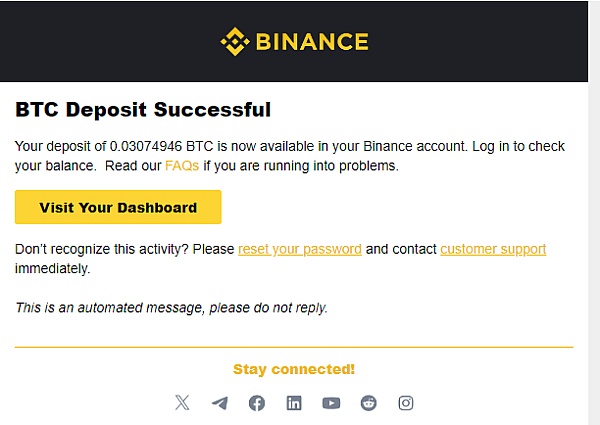
Task: Open the Facebook social icon
Action: (x=257, y=403)
